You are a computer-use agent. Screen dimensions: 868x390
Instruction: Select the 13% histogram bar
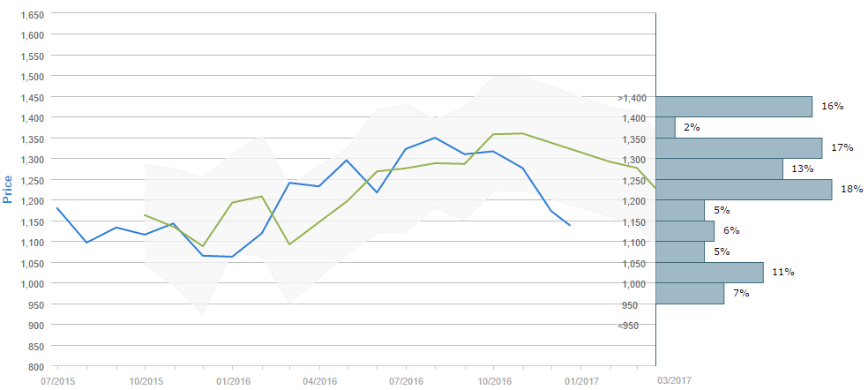click(720, 169)
